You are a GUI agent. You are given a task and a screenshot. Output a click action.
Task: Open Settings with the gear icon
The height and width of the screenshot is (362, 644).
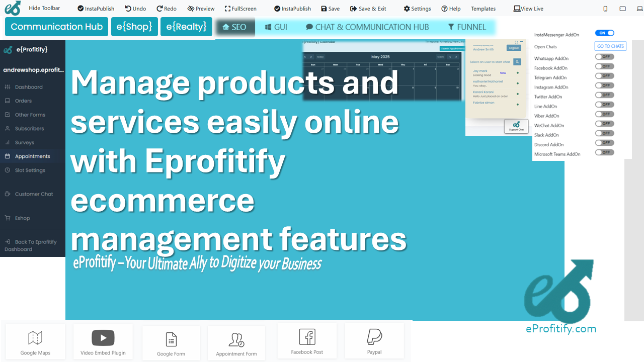coord(407,9)
